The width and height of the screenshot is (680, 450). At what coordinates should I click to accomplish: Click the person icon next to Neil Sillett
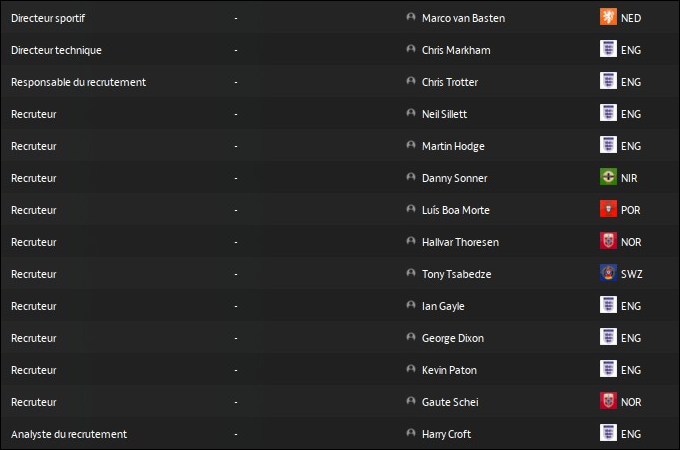pos(411,114)
